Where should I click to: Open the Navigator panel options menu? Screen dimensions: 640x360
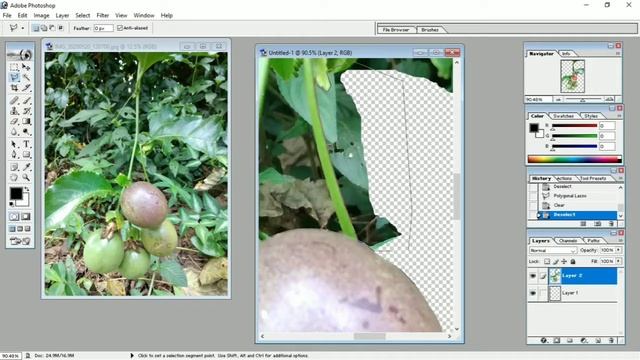coord(618,53)
